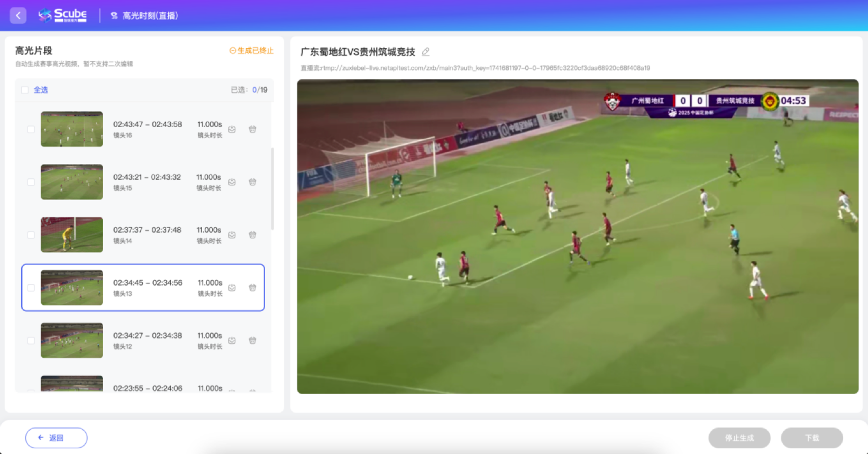
Task: Click the 停止生成 button
Action: point(739,438)
